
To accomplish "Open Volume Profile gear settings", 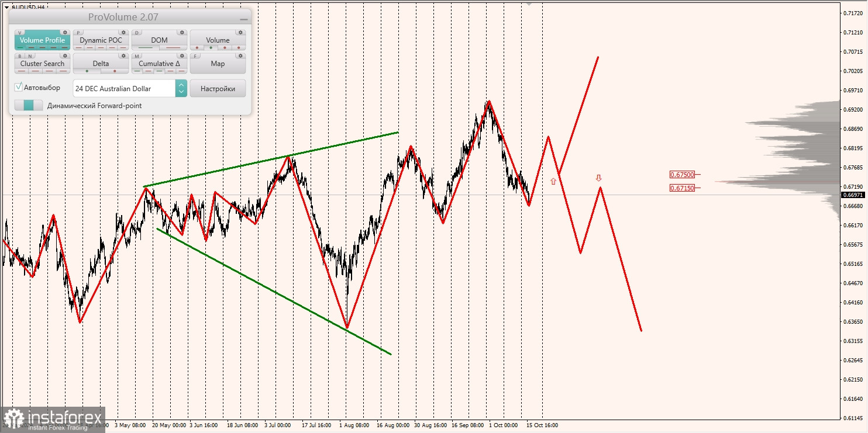I will pyautogui.click(x=65, y=32).
